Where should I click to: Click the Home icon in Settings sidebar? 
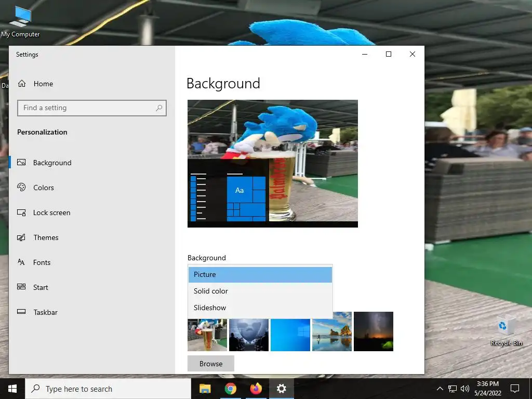point(22,84)
